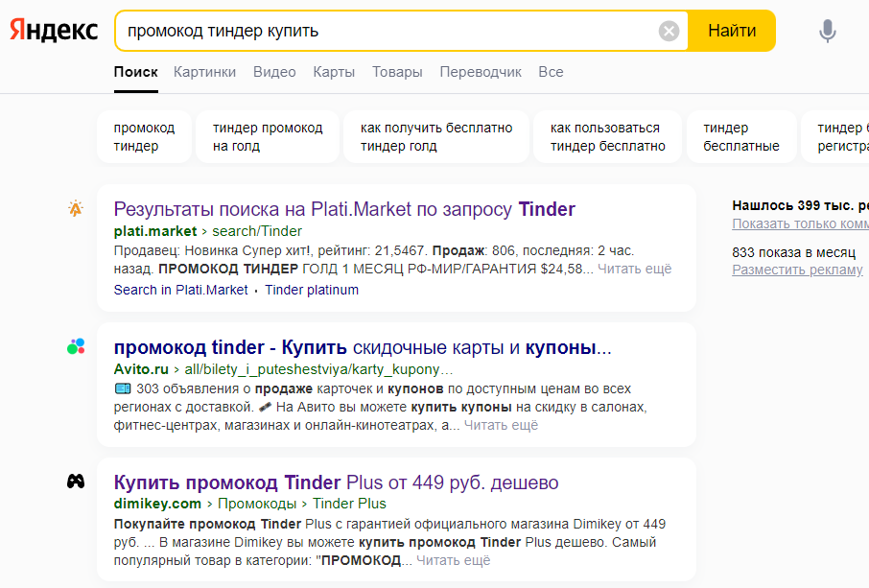
Task: Click 'Разместить рекламу' link
Action: (x=797, y=270)
